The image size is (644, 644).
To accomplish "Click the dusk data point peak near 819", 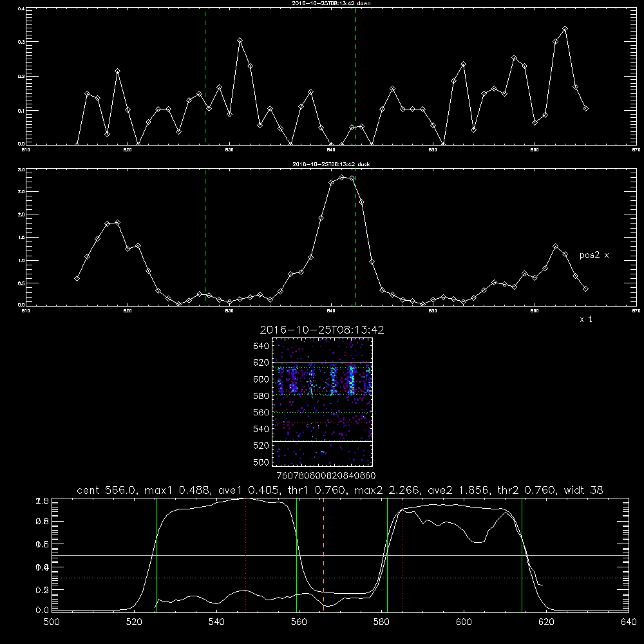I will (x=117, y=223).
